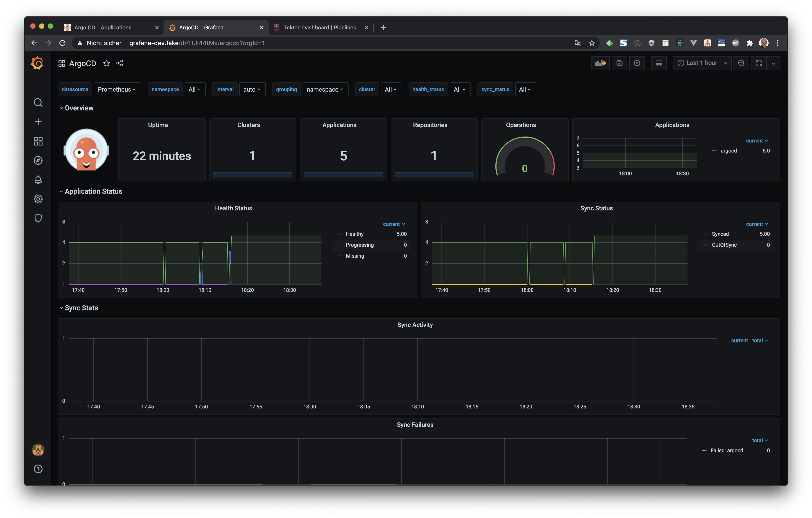812x518 pixels.
Task: Open Alerting bell in the sidebar
Action: coord(38,180)
